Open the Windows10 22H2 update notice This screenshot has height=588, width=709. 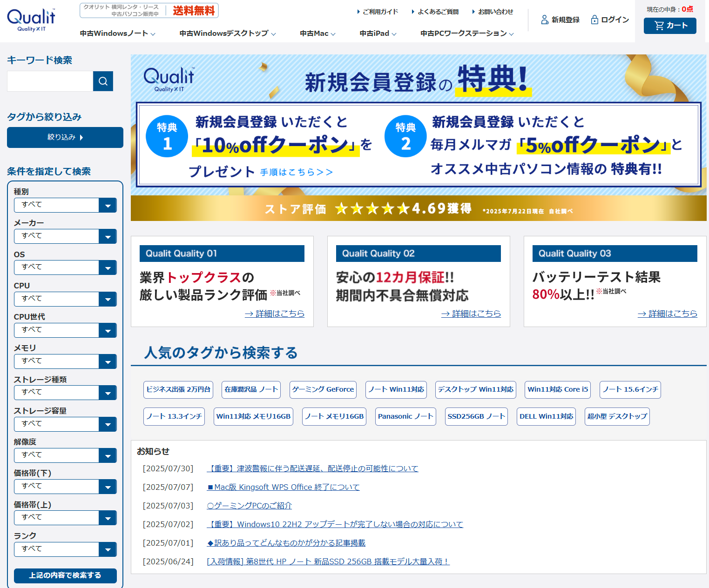tap(335, 524)
